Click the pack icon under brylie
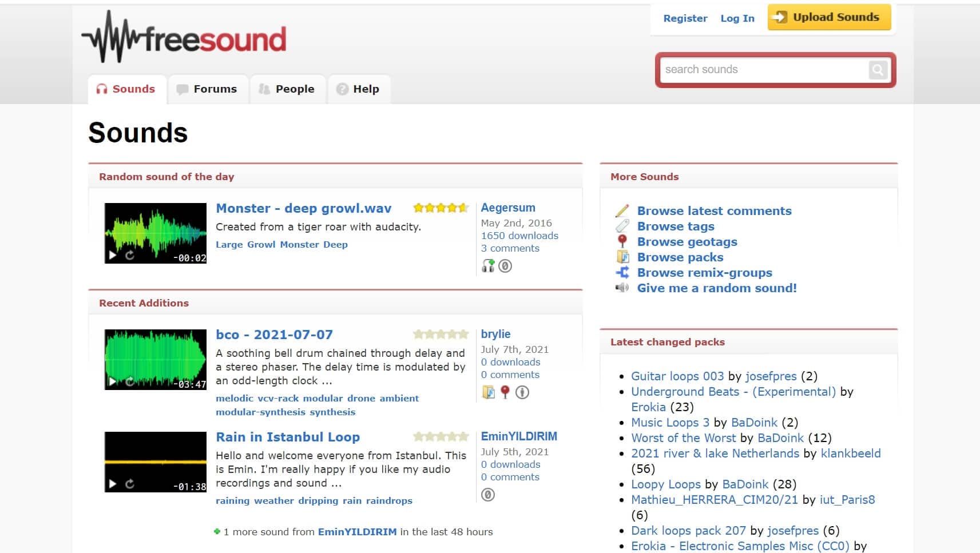This screenshot has width=980, height=553. 488,392
